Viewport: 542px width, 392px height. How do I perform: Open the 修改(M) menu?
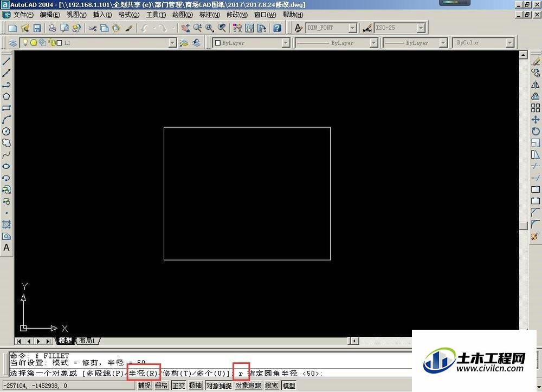pos(237,15)
